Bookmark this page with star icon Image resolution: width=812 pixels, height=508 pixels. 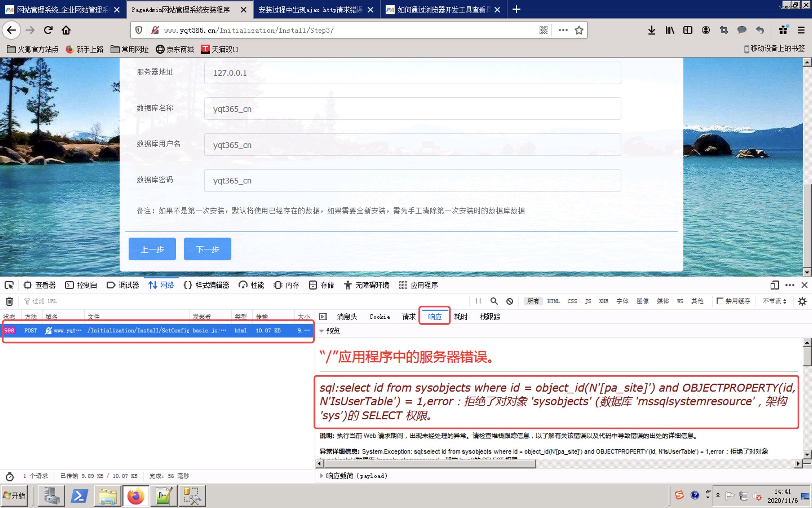[x=579, y=30]
